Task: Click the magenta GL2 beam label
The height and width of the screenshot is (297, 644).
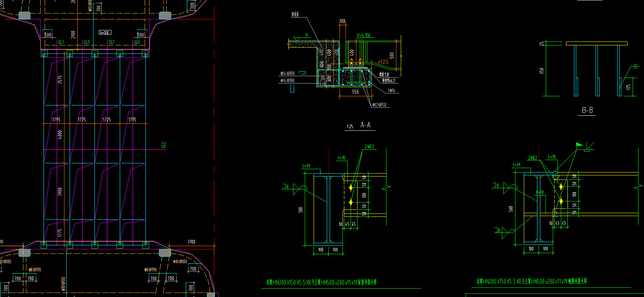Action: tap(164, 145)
